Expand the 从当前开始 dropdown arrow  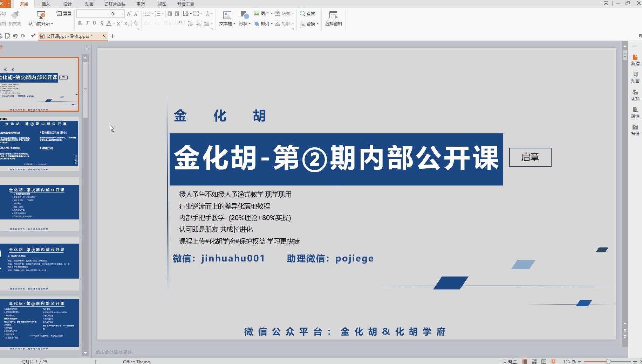coord(52,24)
